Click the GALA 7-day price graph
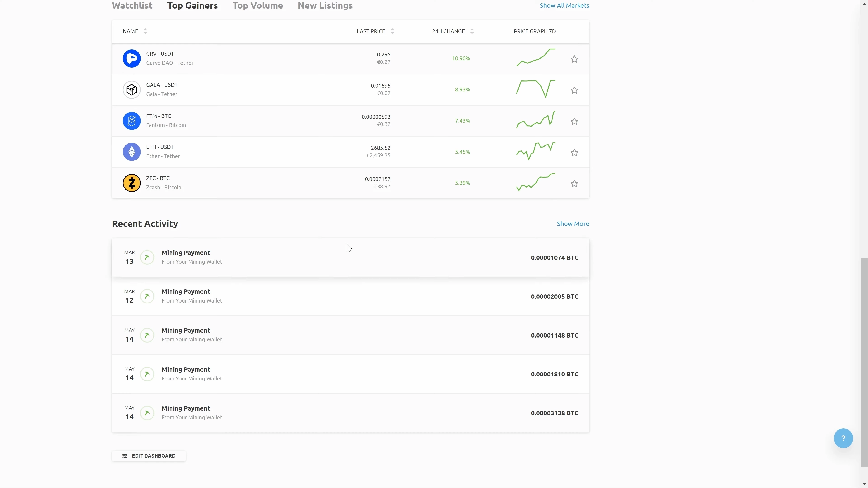Screen dimensions: 868x488 click(536, 89)
